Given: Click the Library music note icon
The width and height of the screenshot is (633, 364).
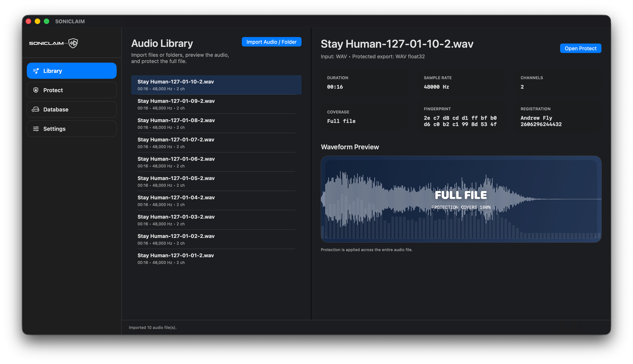Looking at the screenshot, I should pos(36,71).
